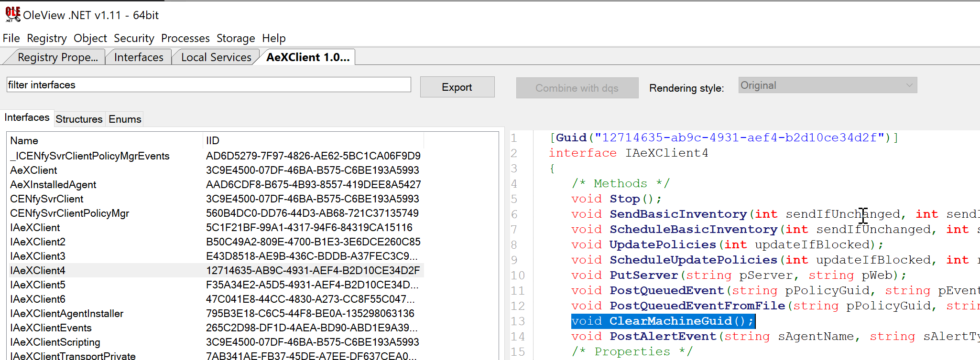Click the interface IAeXClient4 declaration
980x360 pixels.
[x=629, y=153]
